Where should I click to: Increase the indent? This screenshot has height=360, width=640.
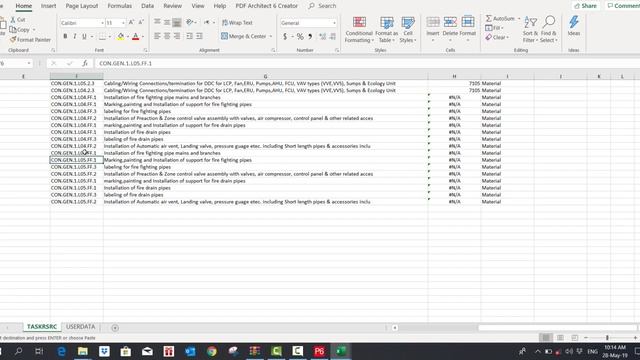[x=199, y=36]
